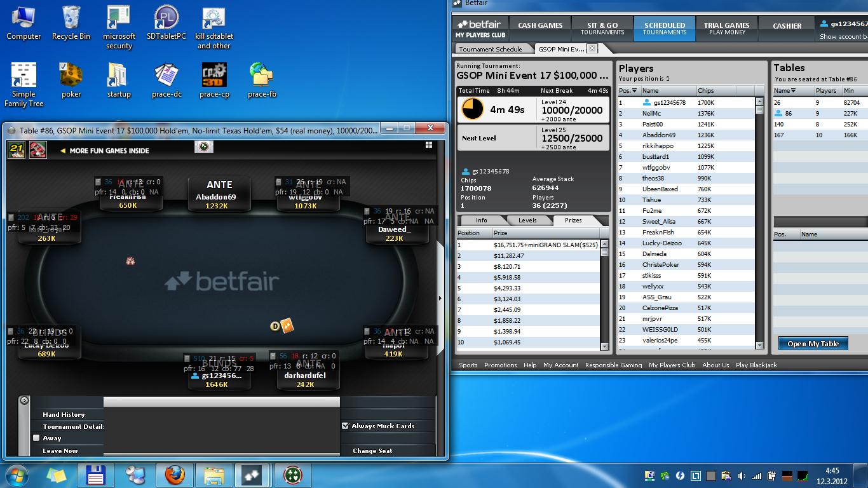Click Betfair My Players Club logo

tap(480, 29)
